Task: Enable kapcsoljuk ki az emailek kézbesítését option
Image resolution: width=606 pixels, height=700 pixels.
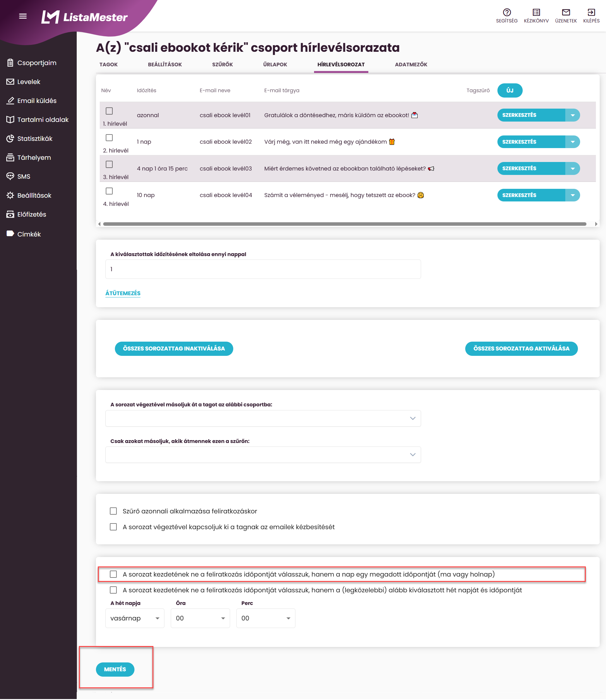Action: click(113, 527)
